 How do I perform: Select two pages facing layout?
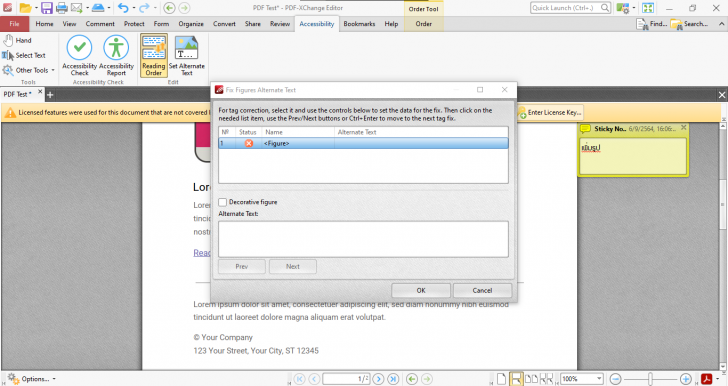click(532, 379)
